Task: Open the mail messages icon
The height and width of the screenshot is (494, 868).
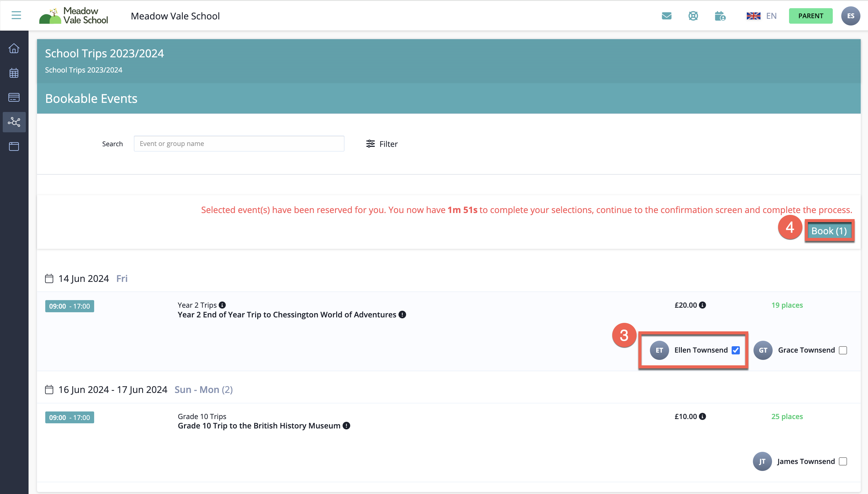Action: (666, 16)
